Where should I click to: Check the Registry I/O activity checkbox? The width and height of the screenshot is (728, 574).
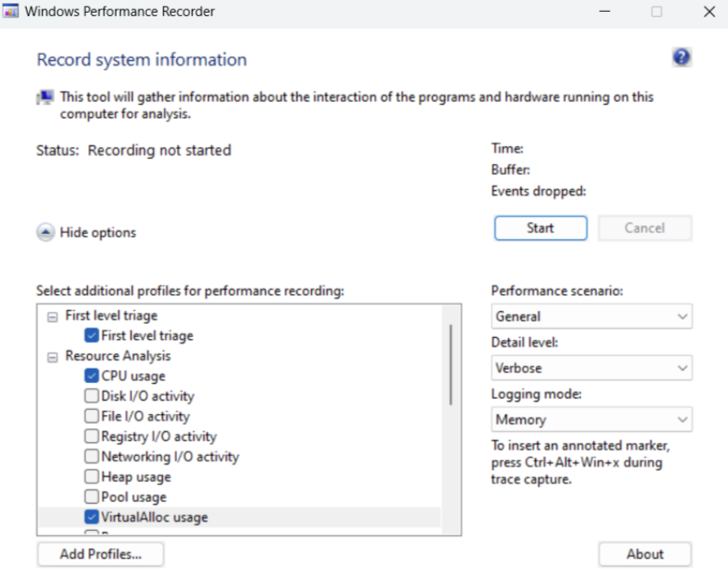91,436
